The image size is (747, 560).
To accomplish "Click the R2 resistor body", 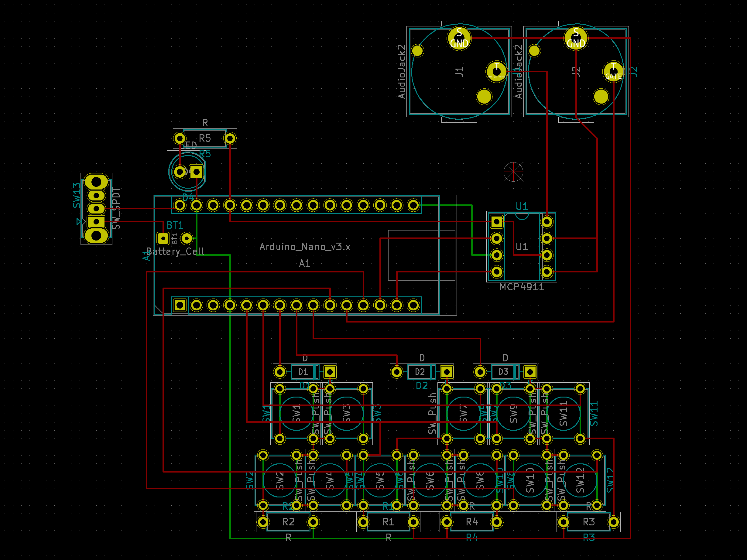I will click(x=288, y=522).
